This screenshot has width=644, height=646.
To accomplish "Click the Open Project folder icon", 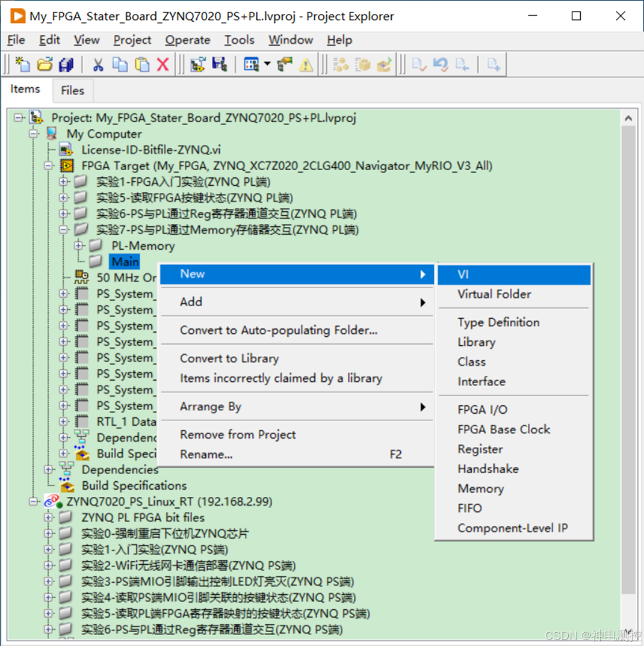I will [x=45, y=64].
